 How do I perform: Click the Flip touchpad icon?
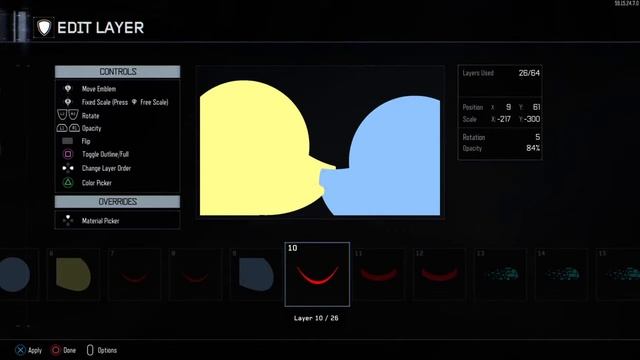point(67,141)
